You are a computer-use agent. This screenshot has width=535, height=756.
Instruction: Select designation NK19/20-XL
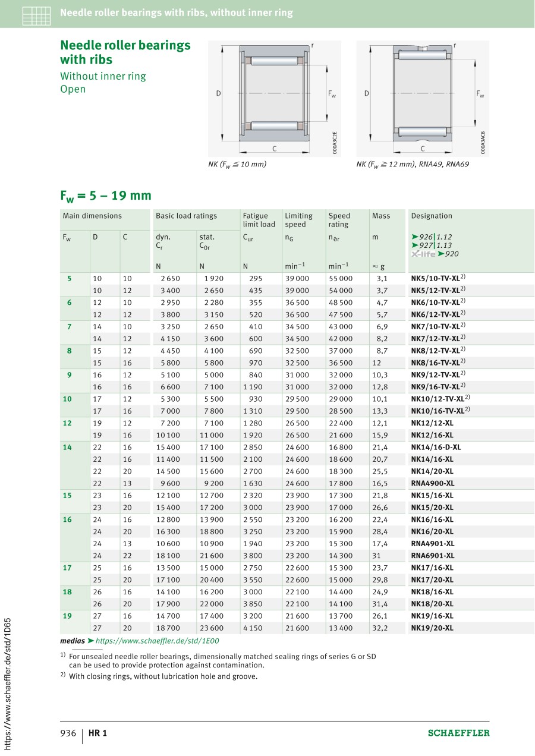click(x=432, y=628)
